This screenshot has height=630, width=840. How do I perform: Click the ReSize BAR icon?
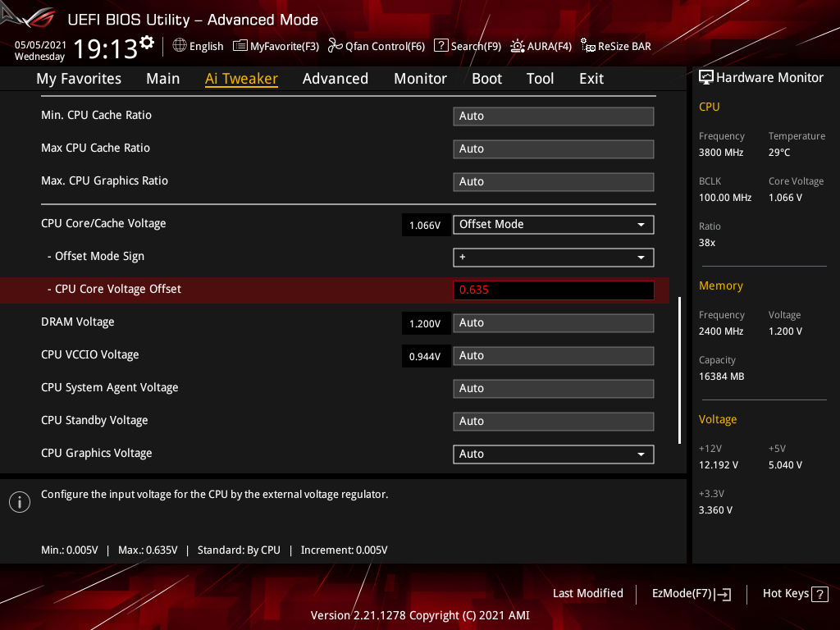pyautogui.click(x=587, y=46)
